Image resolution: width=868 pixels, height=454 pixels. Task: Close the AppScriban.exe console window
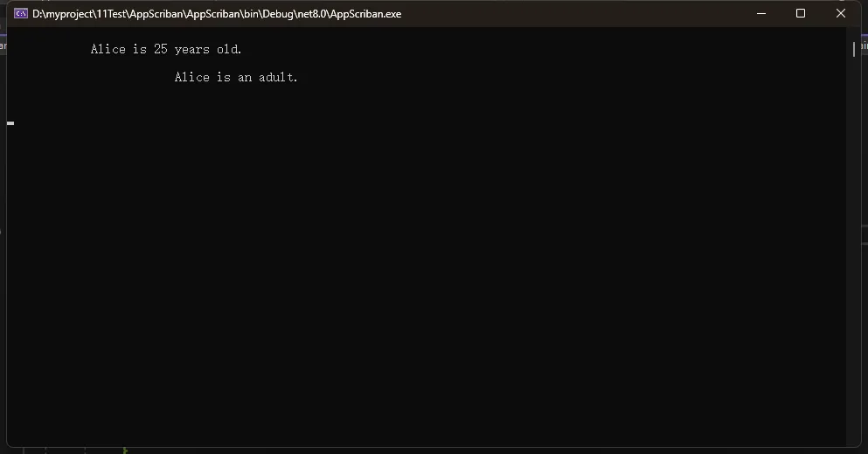point(840,13)
